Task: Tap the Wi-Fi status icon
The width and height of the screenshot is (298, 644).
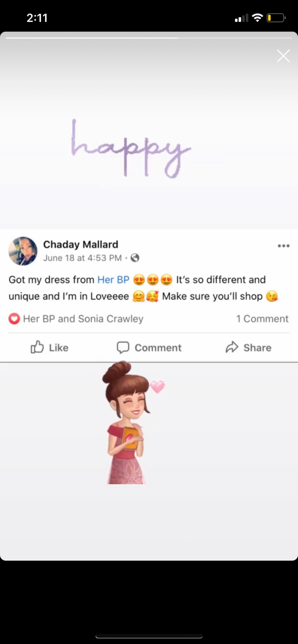Action: pos(257,18)
